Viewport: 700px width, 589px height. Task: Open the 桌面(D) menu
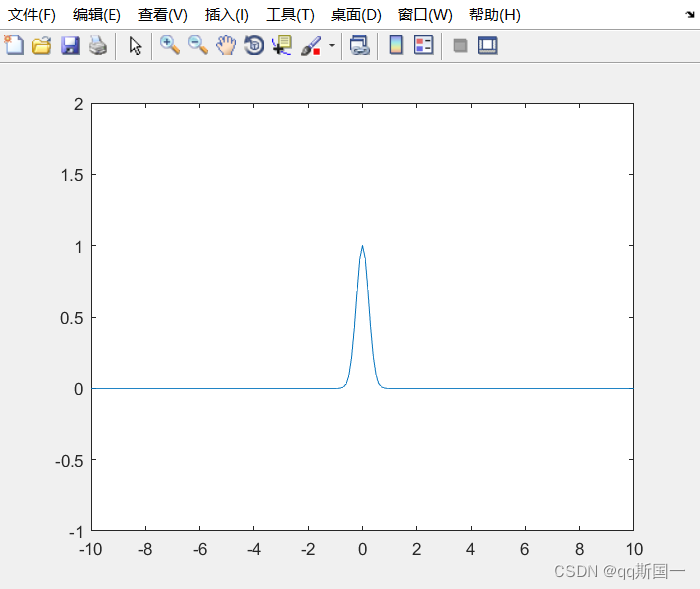click(x=356, y=15)
